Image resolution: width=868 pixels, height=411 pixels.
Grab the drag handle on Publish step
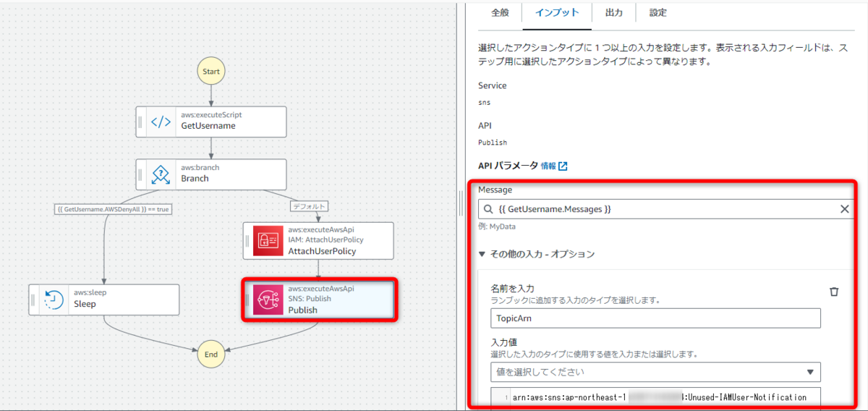tap(247, 300)
